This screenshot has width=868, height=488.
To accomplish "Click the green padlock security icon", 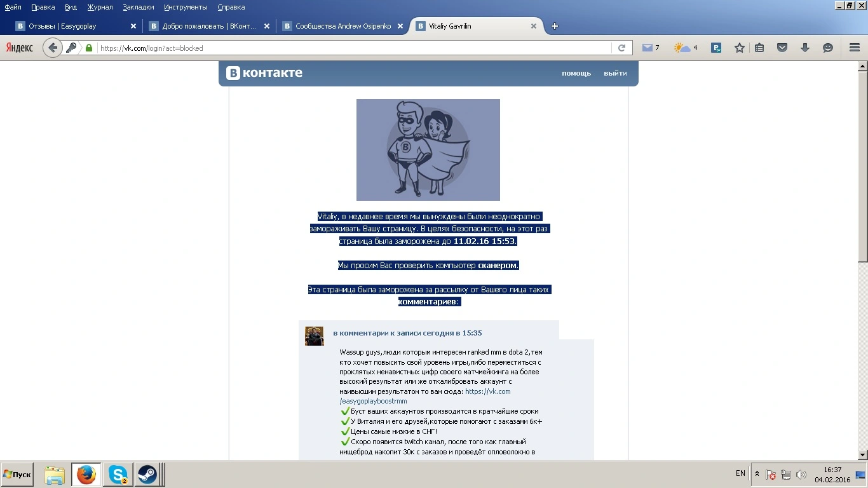I will pos(88,48).
